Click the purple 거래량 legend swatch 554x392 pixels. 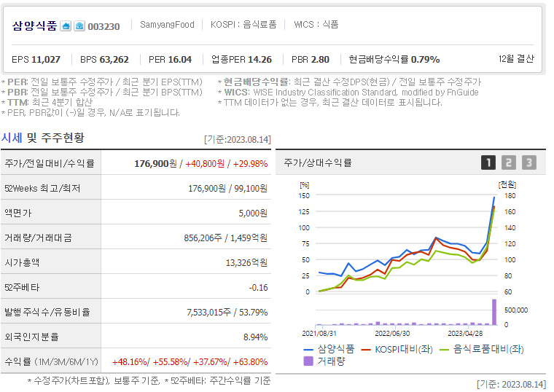(308, 361)
